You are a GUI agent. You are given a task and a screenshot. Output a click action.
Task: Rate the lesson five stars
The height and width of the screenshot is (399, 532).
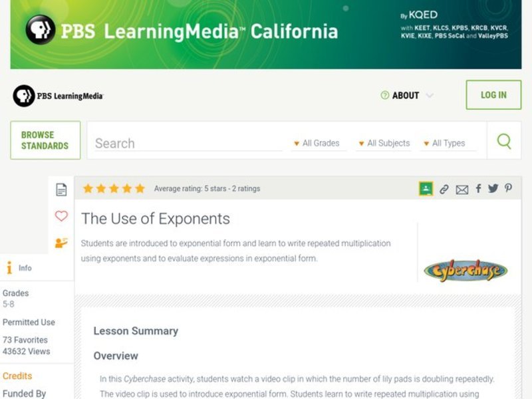[140, 188]
